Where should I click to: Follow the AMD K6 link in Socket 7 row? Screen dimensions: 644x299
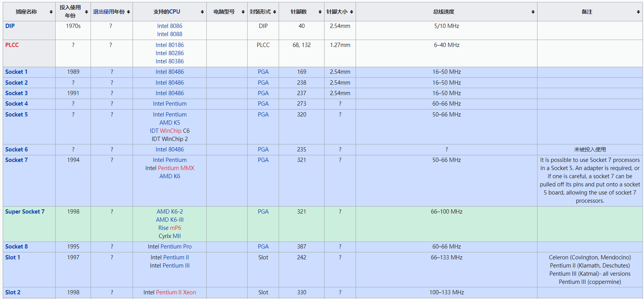170,176
